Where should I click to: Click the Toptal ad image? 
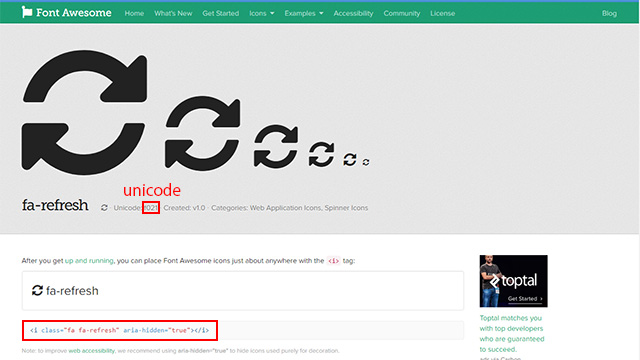tap(513, 281)
